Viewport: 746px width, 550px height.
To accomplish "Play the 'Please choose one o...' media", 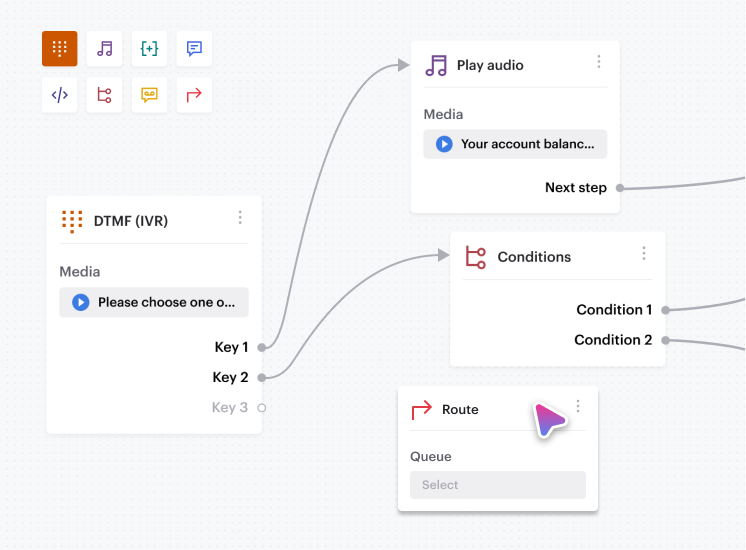I will coord(81,302).
